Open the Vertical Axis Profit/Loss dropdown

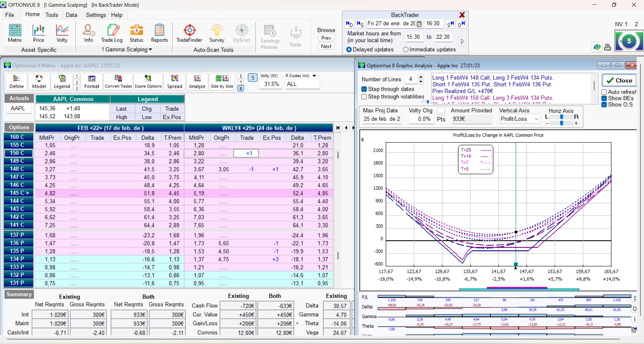pyautogui.click(x=536, y=119)
